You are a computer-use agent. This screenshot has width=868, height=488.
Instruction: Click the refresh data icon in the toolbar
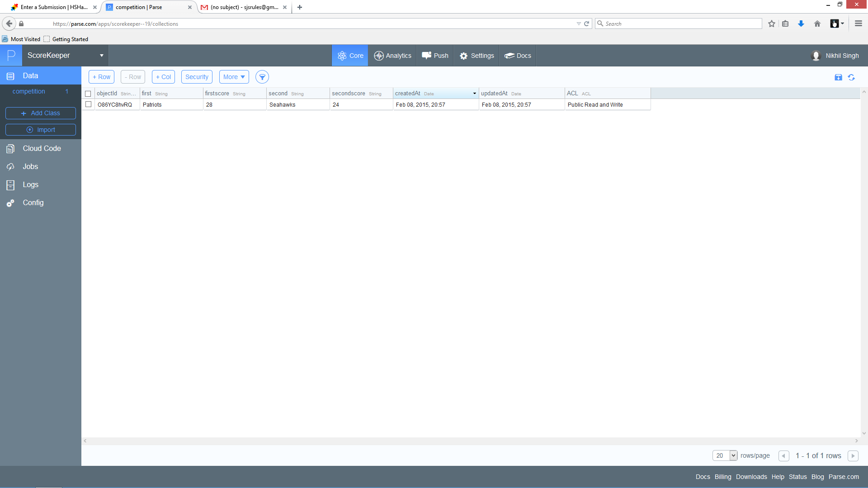click(x=851, y=77)
